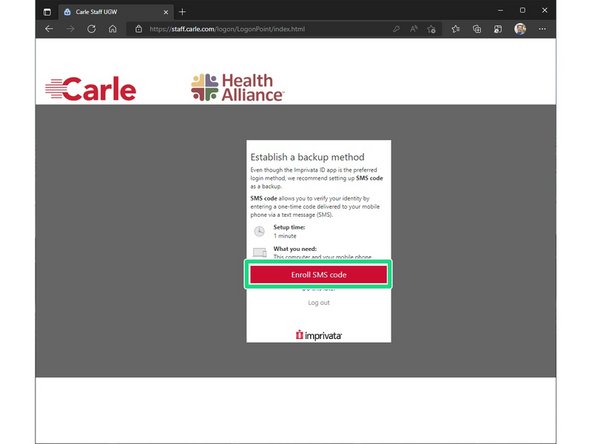
Task: Open the password key icon in address bar
Action: [396, 29]
